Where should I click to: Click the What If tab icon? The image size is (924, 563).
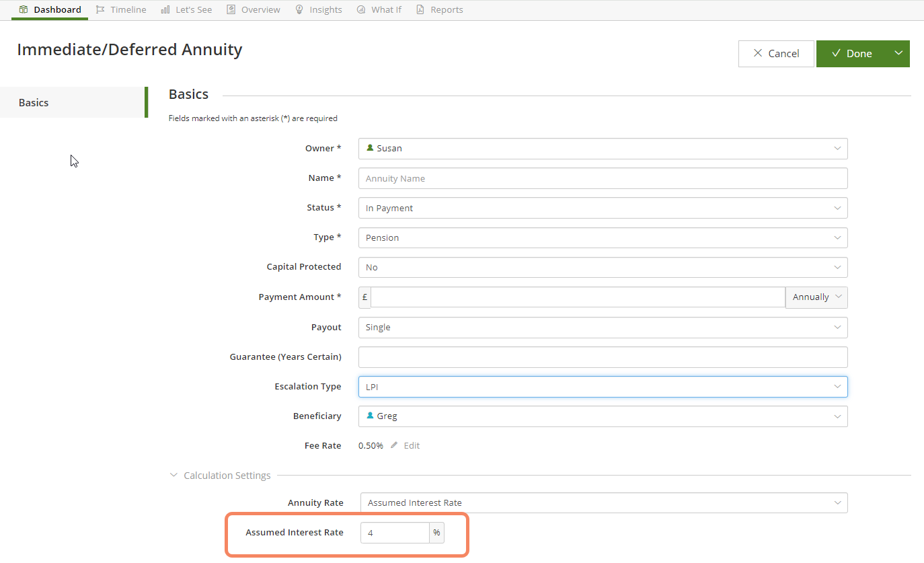(x=361, y=10)
